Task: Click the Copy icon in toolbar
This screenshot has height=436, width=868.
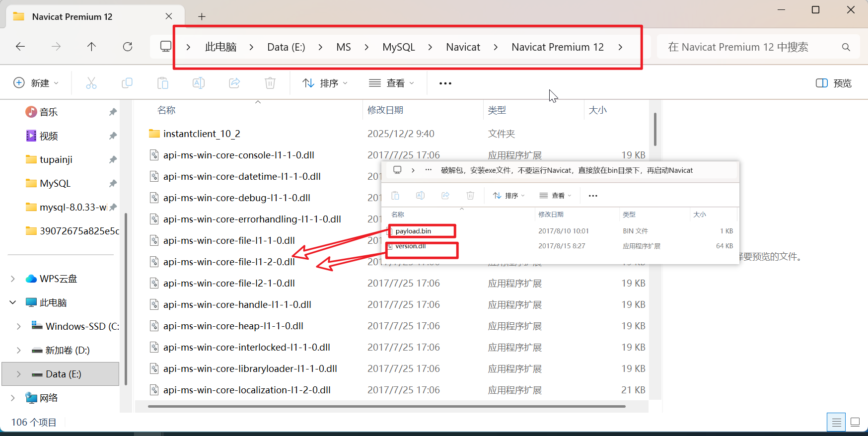Action: click(x=127, y=83)
